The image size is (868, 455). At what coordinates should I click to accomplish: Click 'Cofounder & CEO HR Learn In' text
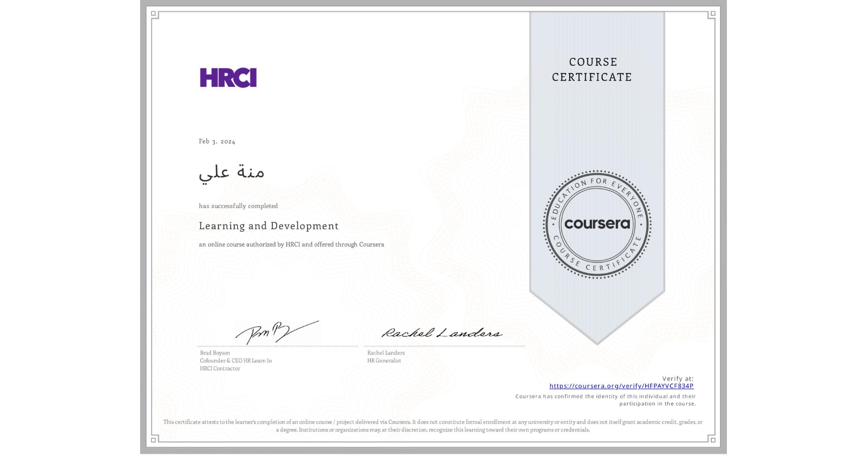click(236, 360)
